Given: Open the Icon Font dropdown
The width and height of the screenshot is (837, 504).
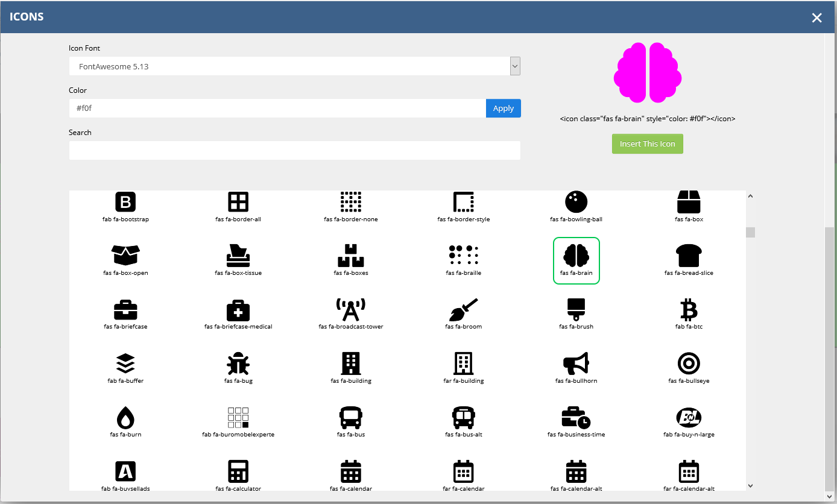Looking at the screenshot, I should 294,66.
